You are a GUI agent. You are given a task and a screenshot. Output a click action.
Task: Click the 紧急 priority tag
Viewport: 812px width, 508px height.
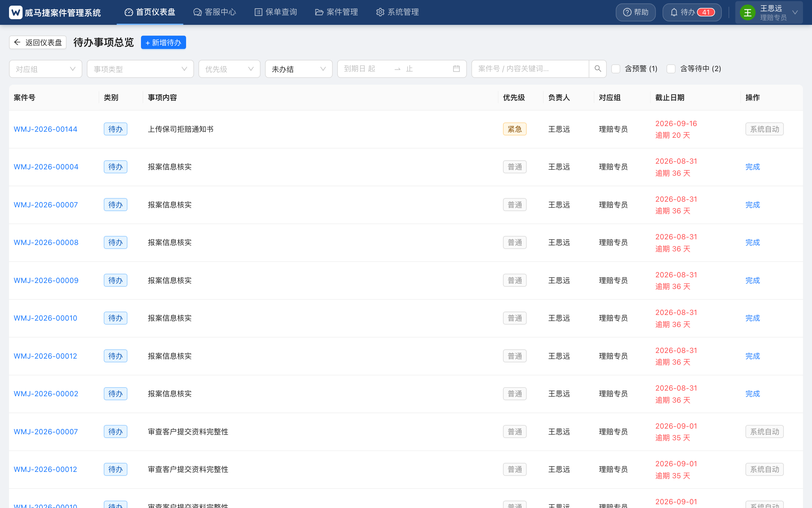click(515, 129)
